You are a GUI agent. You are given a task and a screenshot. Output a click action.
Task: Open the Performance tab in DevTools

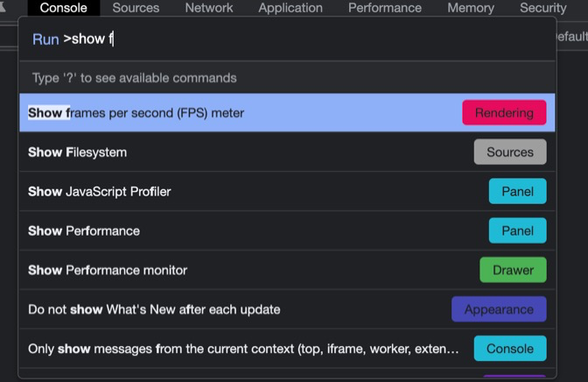384,8
